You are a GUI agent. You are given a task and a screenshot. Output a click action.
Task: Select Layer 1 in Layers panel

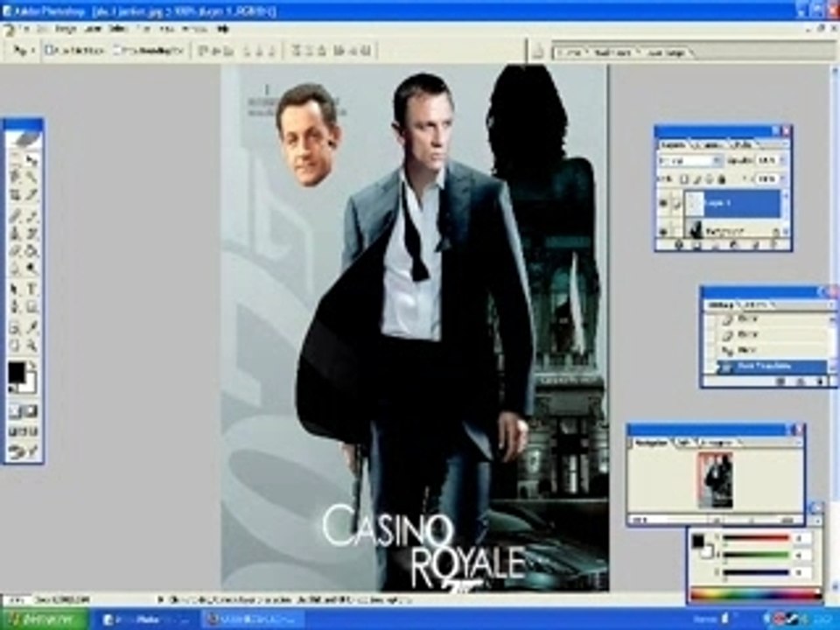coord(732,204)
